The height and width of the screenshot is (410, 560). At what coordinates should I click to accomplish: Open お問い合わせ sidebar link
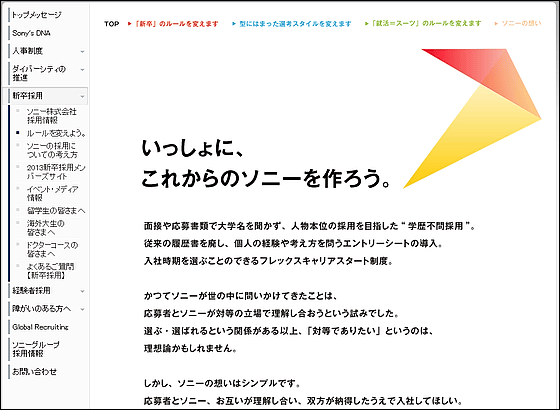click(x=34, y=371)
